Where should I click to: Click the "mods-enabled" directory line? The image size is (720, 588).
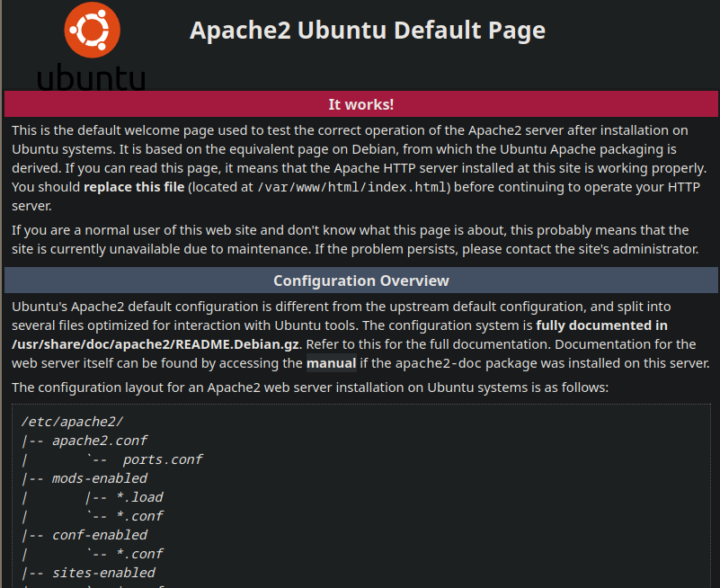click(100, 478)
